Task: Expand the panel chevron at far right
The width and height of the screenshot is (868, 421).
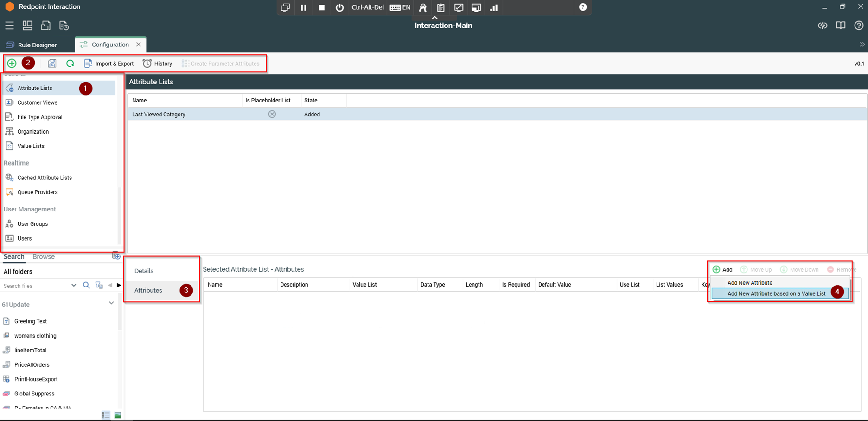Action: pos(862,45)
